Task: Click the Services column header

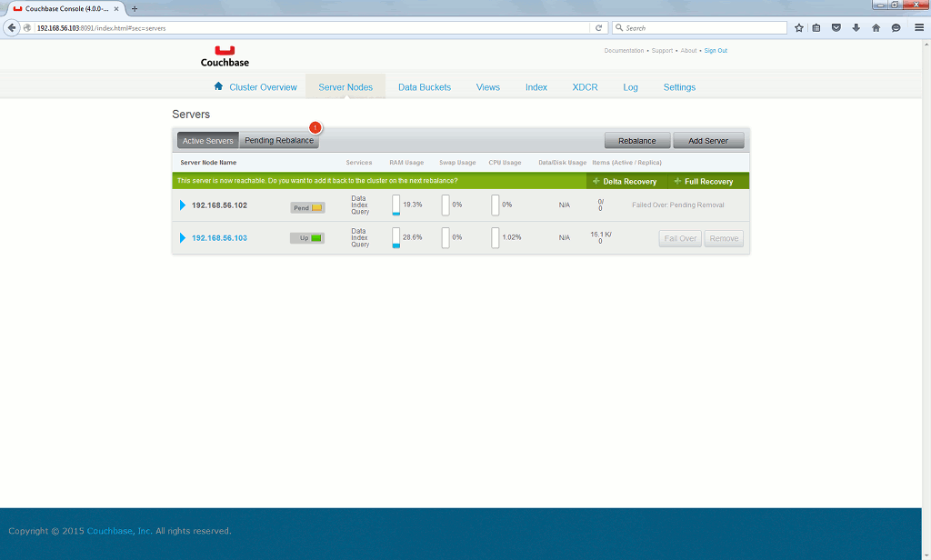Action: point(359,163)
